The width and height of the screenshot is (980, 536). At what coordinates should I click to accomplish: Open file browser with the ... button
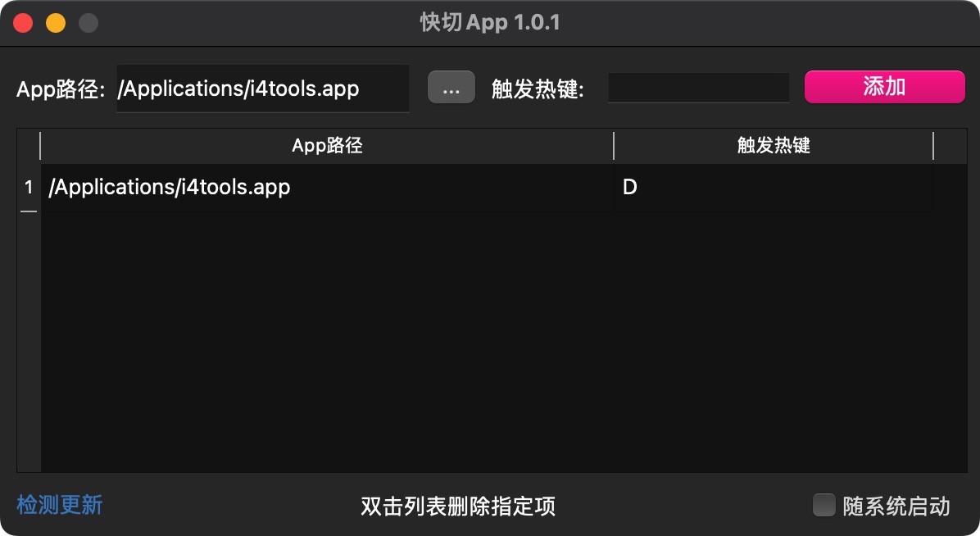click(451, 88)
